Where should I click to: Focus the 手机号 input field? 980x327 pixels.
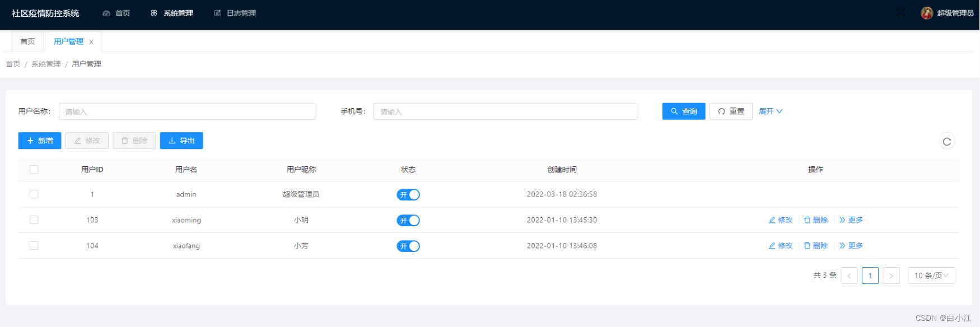click(505, 111)
